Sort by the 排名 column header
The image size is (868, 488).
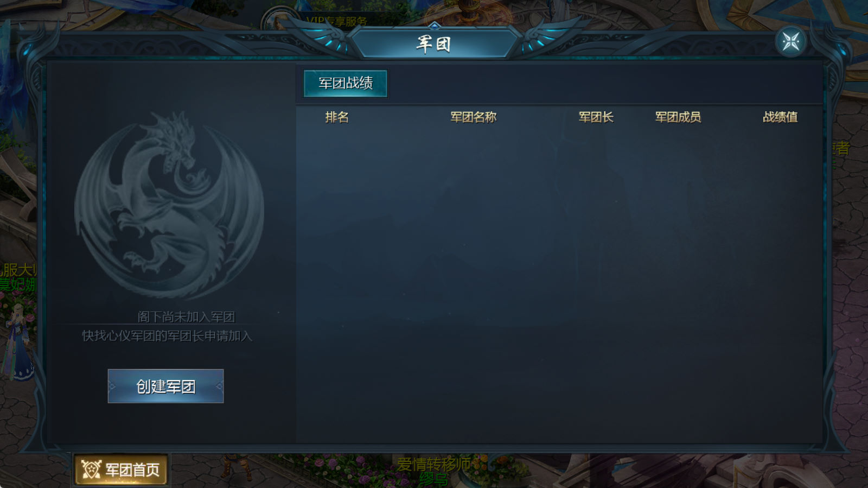(337, 117)
